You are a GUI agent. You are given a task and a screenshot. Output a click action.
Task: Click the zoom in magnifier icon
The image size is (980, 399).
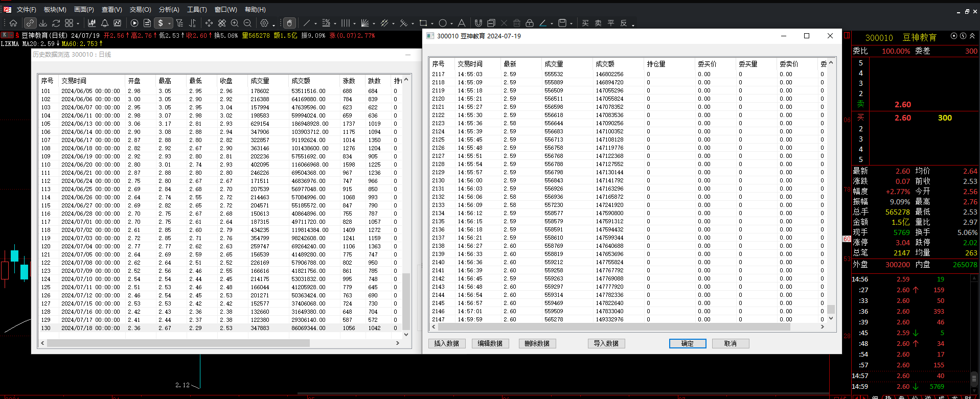coord(235,23)
